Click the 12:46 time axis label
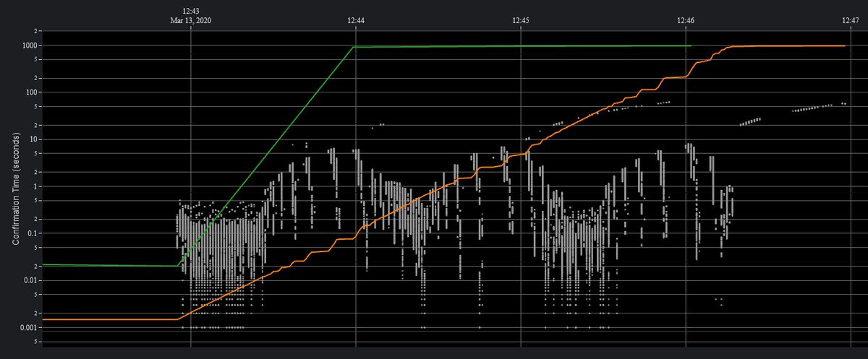This screenshot has width=868, height=359. point(686,20)
